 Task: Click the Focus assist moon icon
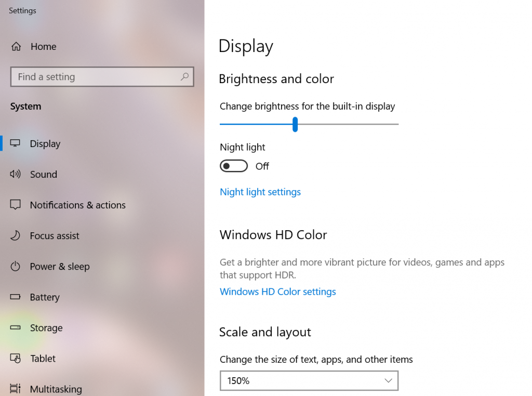(15, 235)
